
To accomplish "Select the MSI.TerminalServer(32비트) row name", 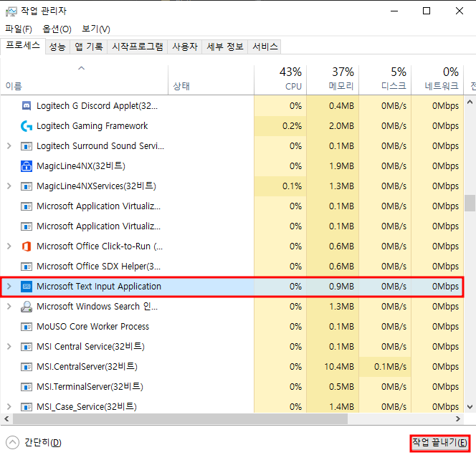I will click(x=90, y=387).
